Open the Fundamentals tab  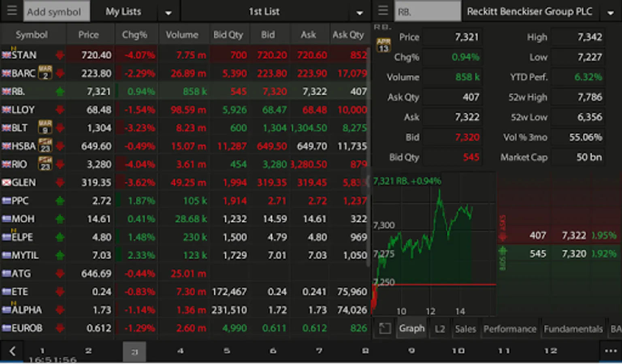click(x=573, y=329)
